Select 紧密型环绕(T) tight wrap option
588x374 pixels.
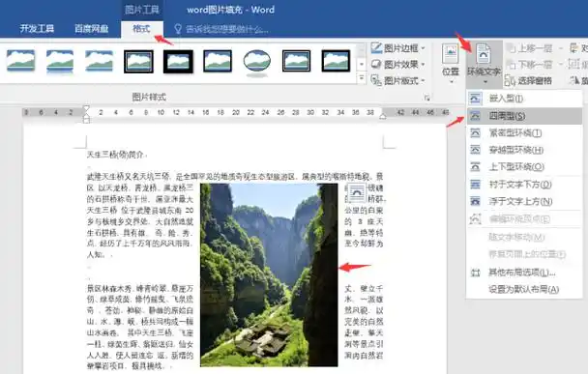pos(524,133)
